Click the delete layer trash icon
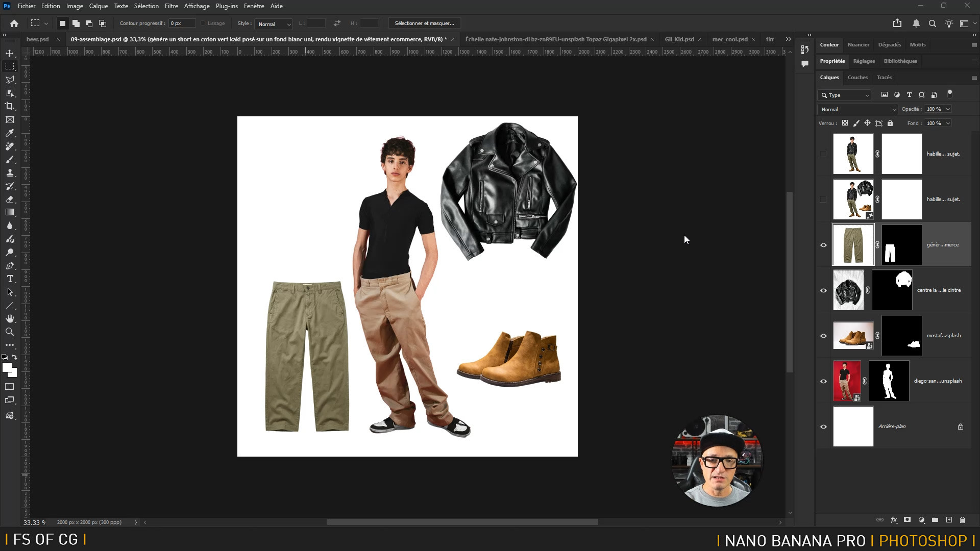 (x=962, y=520)
